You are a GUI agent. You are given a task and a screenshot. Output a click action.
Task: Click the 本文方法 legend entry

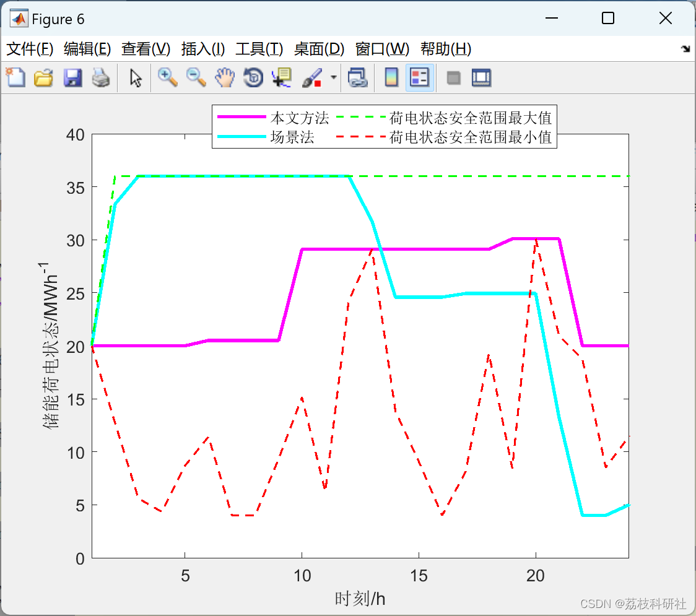tap(299, 118)
